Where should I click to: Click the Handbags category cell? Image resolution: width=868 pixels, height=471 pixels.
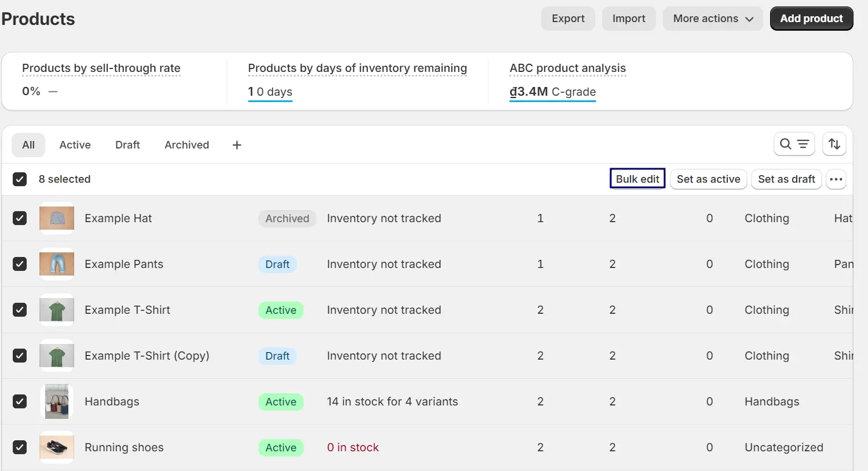772,401
